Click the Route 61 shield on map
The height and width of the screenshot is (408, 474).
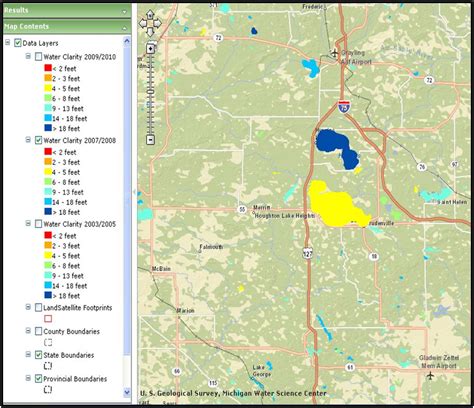(x=350, y=367)
